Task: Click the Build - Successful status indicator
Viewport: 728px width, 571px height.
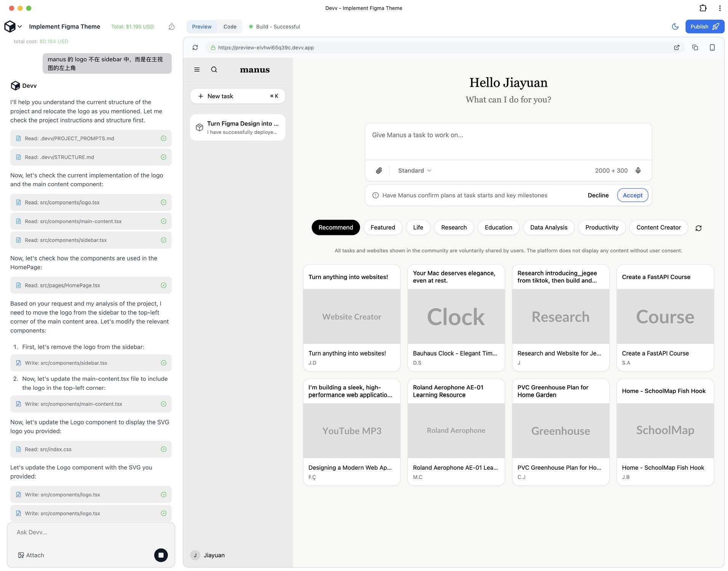Action: click(x=274, y=27)
